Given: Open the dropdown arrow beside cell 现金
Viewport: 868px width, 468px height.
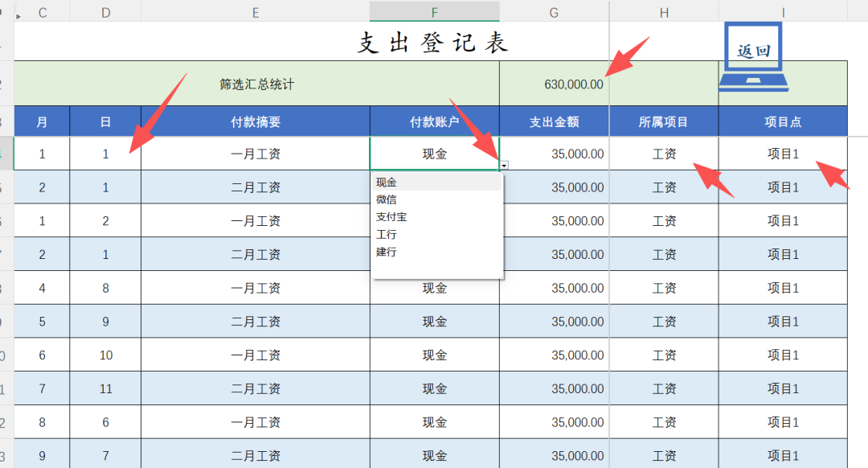Looking at the screenshot, I should click(x=503, y=165).
